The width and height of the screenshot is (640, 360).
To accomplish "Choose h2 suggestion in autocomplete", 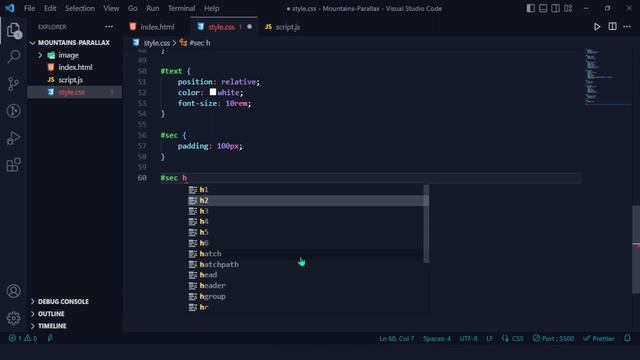I will click(305, 200).
